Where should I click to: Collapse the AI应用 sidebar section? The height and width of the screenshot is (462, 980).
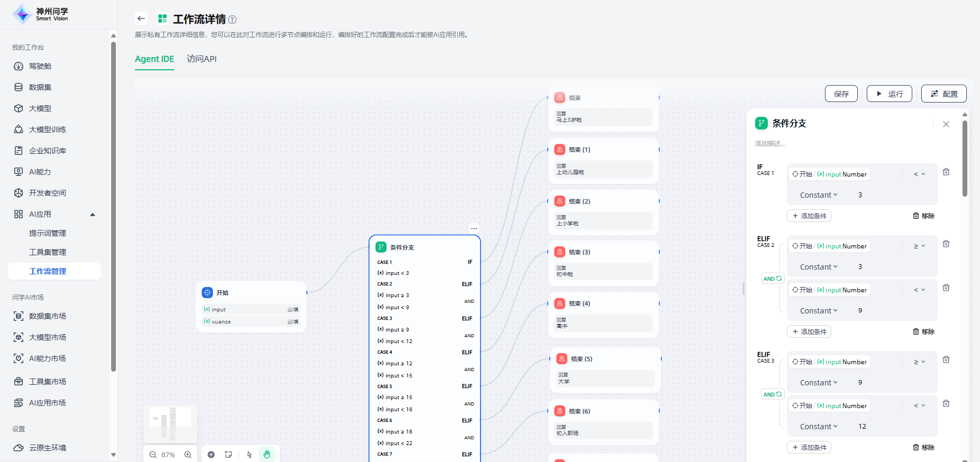click(93, 214)
